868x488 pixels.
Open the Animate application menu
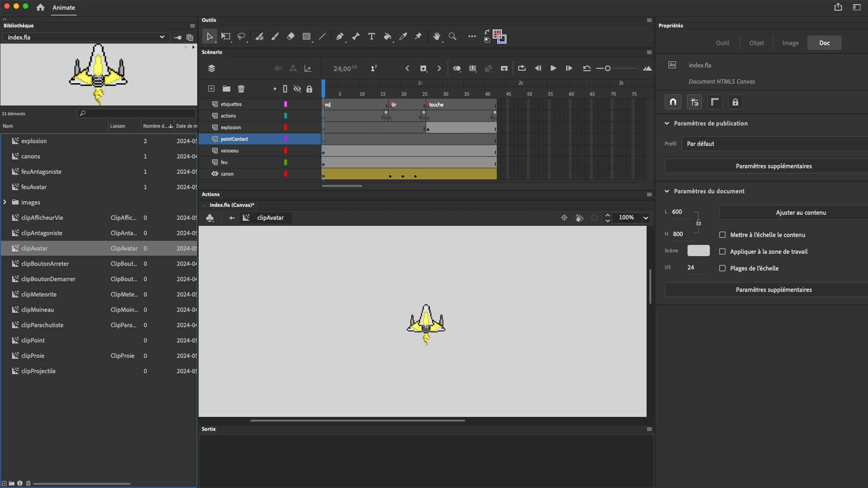point(64,7)
